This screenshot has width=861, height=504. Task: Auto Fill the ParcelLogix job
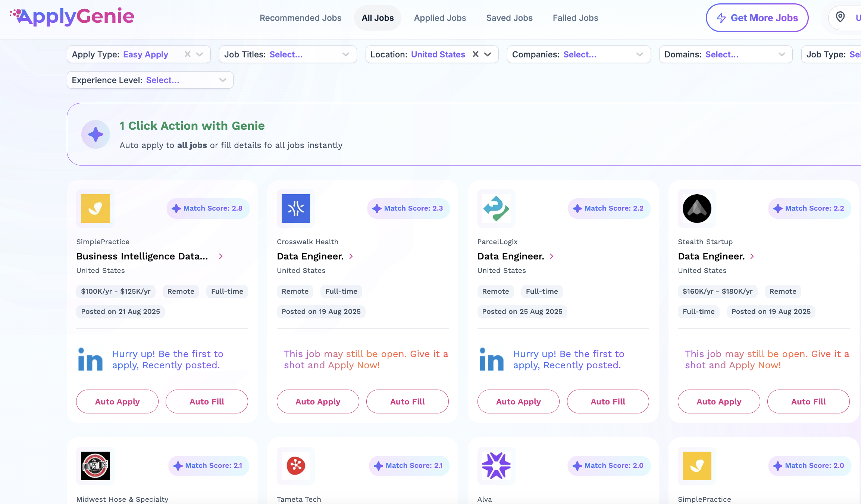608,401
